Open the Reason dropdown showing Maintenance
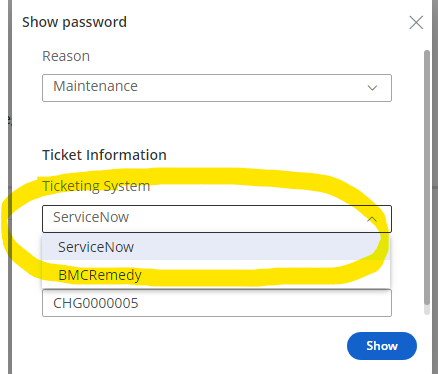Screen dimensions: 438x374 [x=217, y=88]
